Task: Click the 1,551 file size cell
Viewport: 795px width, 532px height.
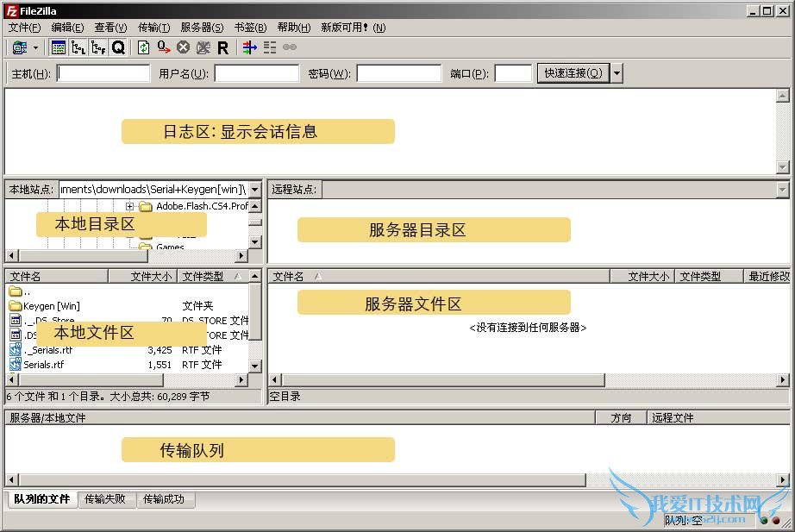Action: pyautogui.click(x=160, y=365)
